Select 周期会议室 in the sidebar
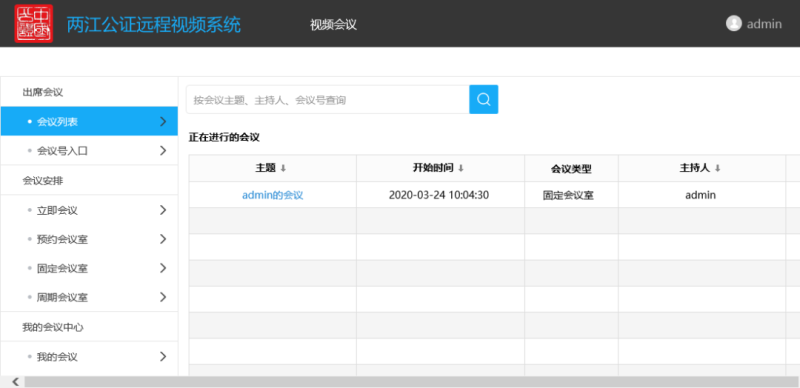 coord(89,297)
